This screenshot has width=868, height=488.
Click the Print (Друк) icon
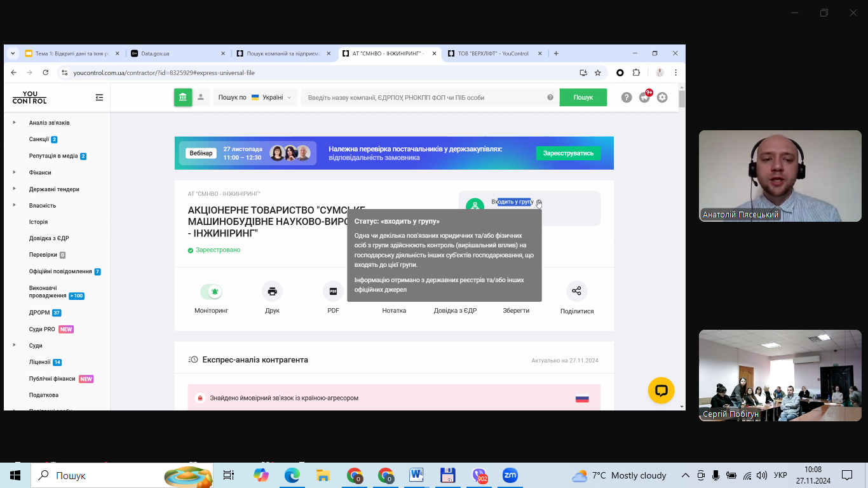(272, 292)
